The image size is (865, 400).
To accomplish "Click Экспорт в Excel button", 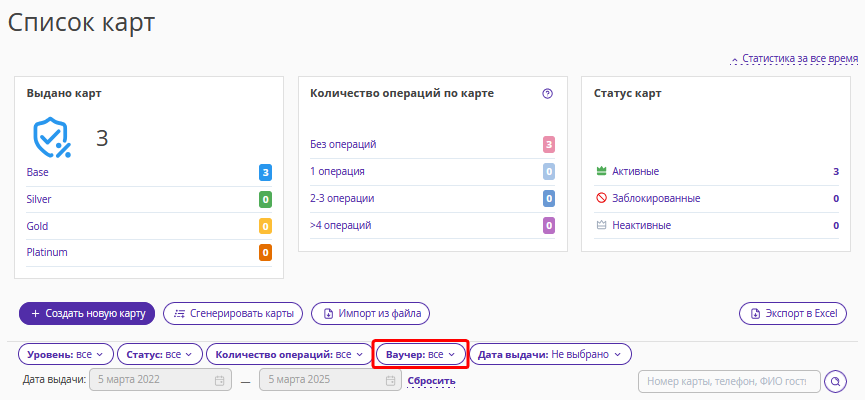I will coord(793,313).
